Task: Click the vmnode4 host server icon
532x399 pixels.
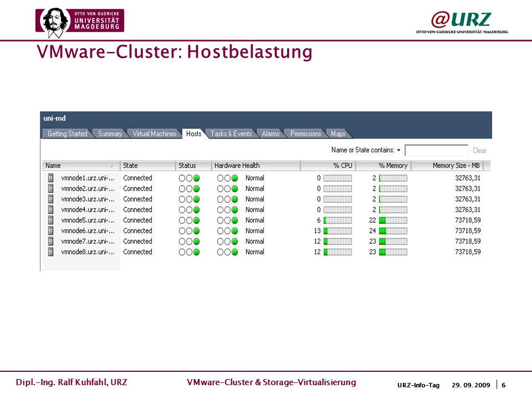Action: click(x=51, y=209)
